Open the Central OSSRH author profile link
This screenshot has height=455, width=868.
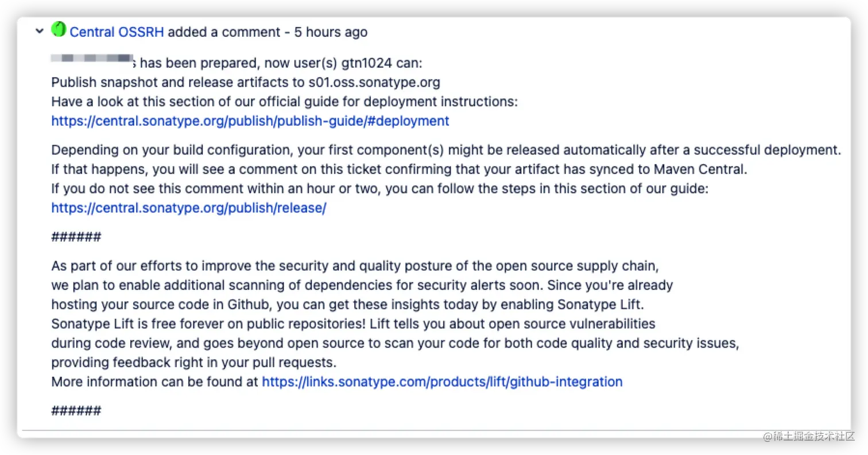[x=117, y=32]
